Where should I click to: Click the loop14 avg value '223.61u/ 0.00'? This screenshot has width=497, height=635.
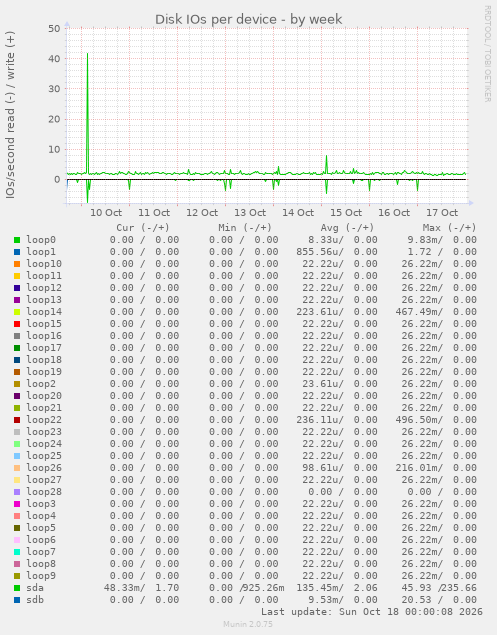337,312
